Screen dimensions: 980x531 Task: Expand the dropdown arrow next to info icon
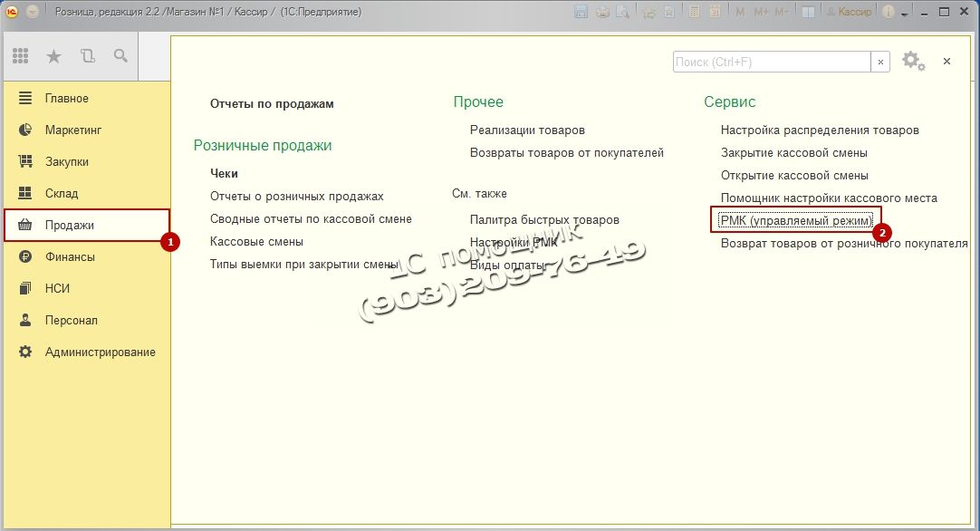(x=904, y=14)
